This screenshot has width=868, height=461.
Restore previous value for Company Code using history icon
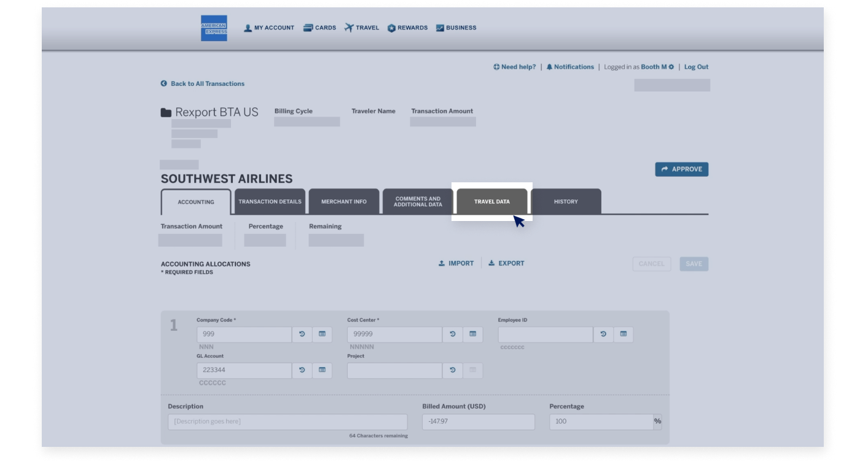[301, 334]
